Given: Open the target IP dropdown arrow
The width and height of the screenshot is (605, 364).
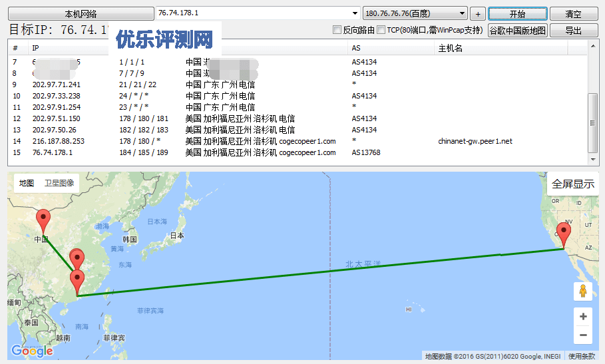Looking at the screenshot, I should pyautogui.click(x=355, y=13).
